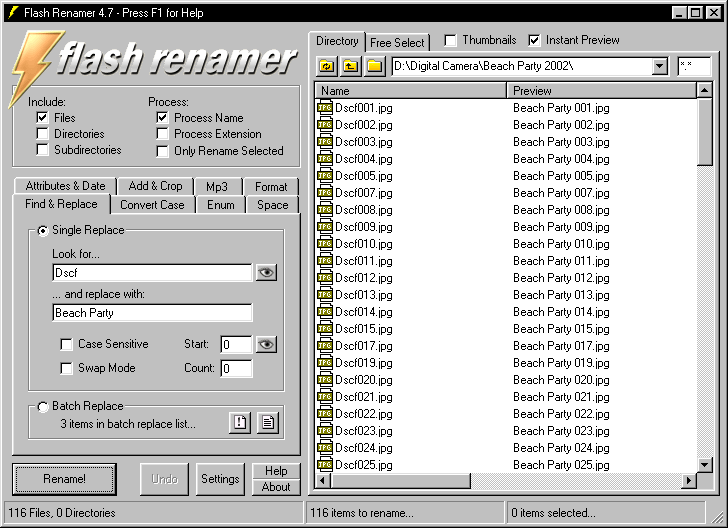Enable the Directories checkbox
This screenshot has width=728, height=528.
[x=42, y=134]
